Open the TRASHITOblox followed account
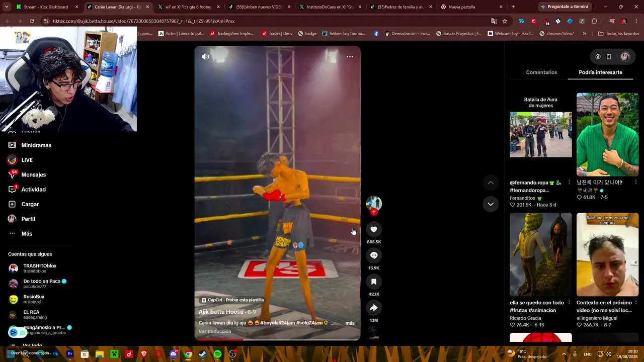The height and width of the screenshot is (362, 644). [40, 268]
